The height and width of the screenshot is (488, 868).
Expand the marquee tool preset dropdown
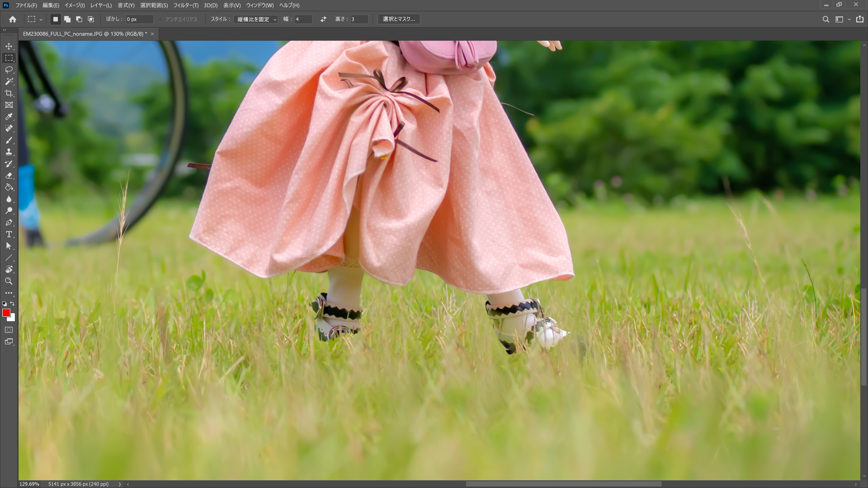pos(42,19)
